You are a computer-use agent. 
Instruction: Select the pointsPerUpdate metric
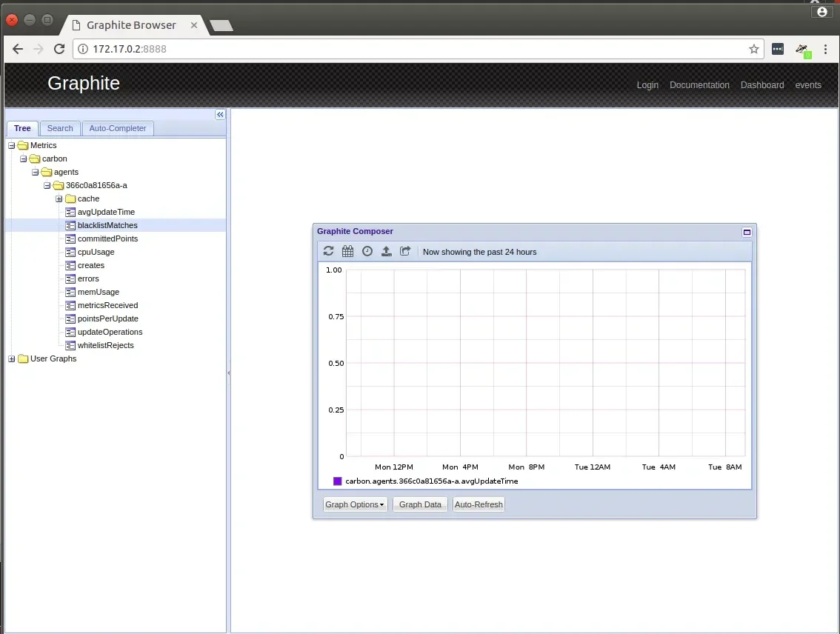pos(107,319)
